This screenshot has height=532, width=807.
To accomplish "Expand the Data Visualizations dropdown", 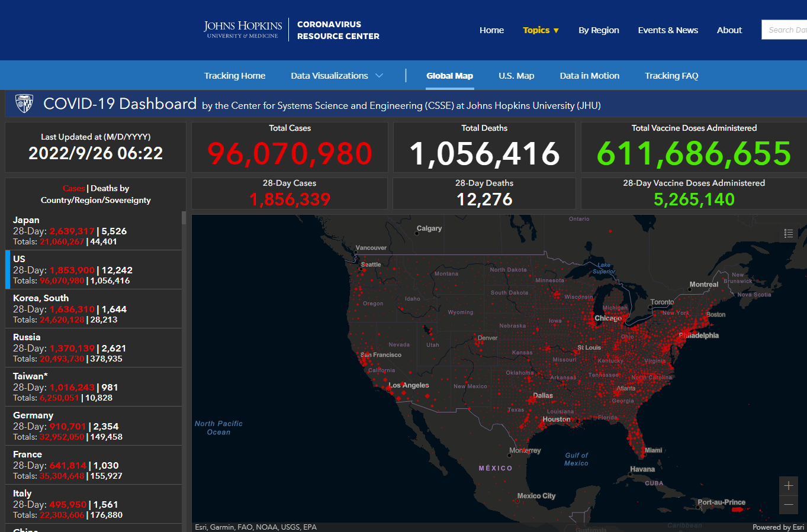I will [x=336, y=76].
